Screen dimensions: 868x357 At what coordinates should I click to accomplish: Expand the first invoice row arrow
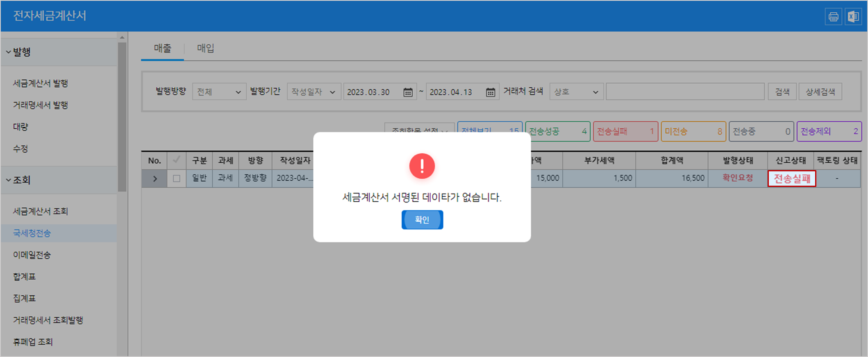pyautogui.click(x=155, y=179)
